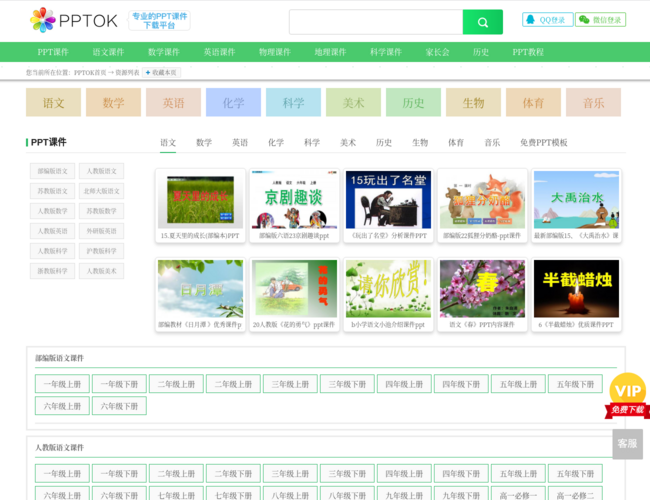Viewport: 650px width, 500px height.
Task: Open the 京剧趣谈 courseware thumbnail
Action: tap(295, 200)
